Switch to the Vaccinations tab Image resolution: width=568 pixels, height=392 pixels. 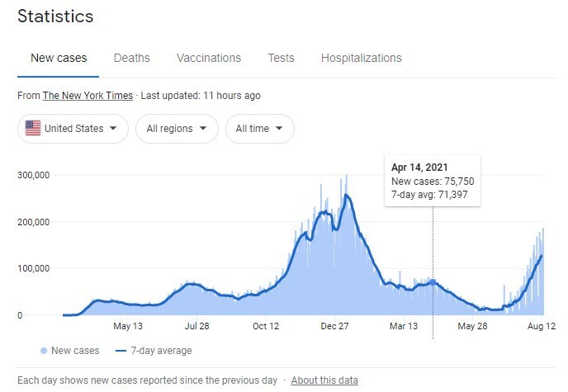209,58
